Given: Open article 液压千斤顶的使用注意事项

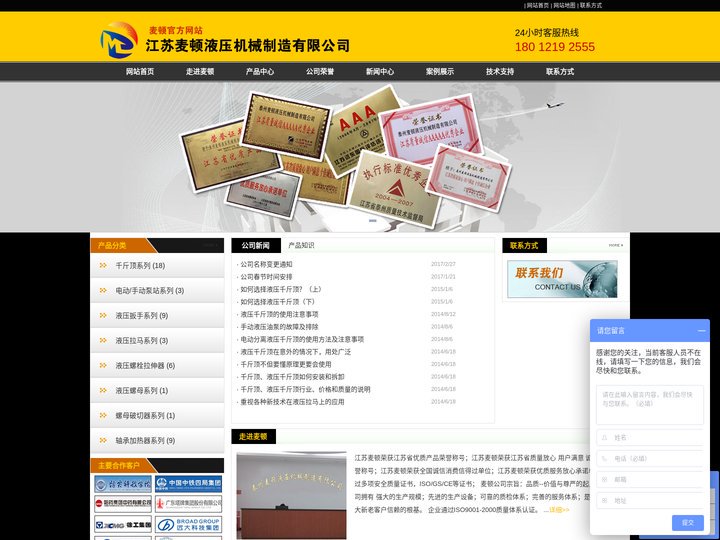Looking at the screenshot, I should pos(279,314).
